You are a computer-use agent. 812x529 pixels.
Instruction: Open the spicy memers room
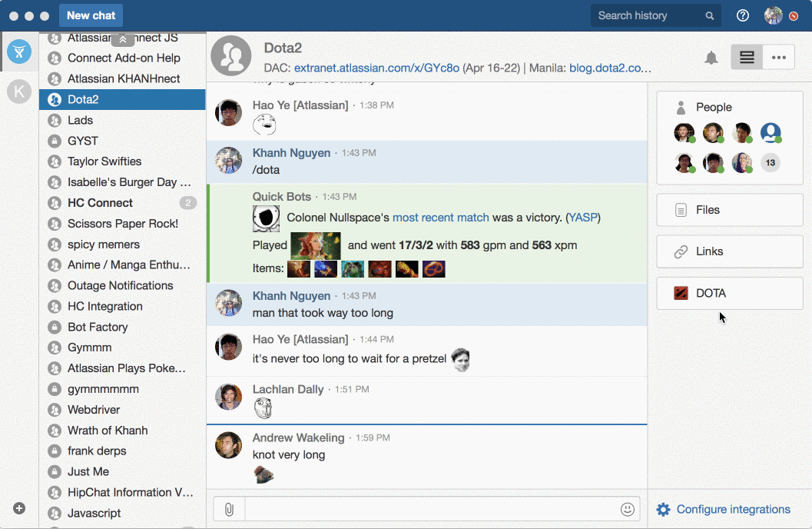click(123, 245)
